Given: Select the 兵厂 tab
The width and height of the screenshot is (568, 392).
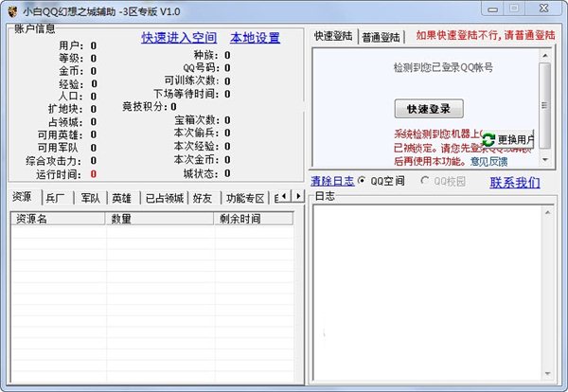Looking at the screenshot, I should 56,198.
